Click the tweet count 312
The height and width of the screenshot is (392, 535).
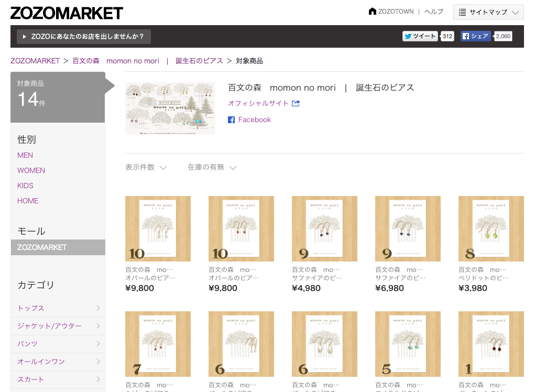(447, 36)
